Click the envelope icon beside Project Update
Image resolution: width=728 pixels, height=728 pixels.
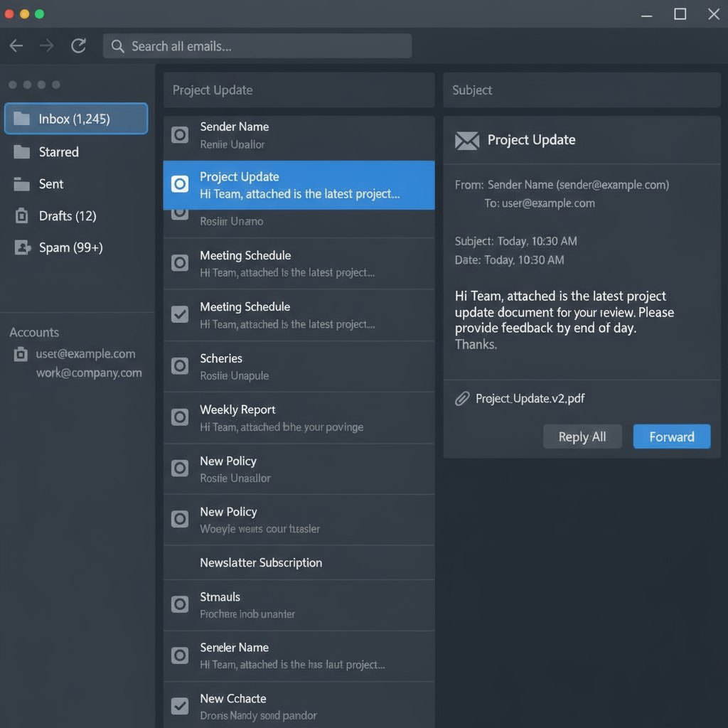point(467,141)
